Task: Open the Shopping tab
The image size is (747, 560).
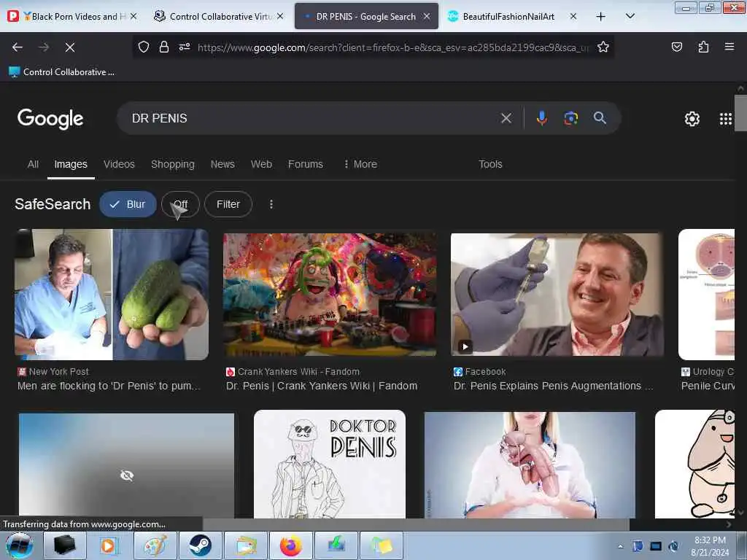Action: [172, 164]
